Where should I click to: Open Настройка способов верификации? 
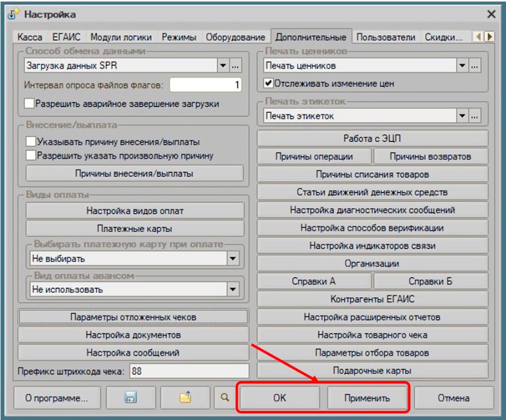pos(372,228)
